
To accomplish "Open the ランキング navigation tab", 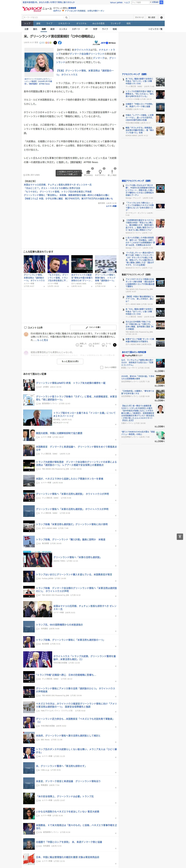I will click(x=115, y=24).
